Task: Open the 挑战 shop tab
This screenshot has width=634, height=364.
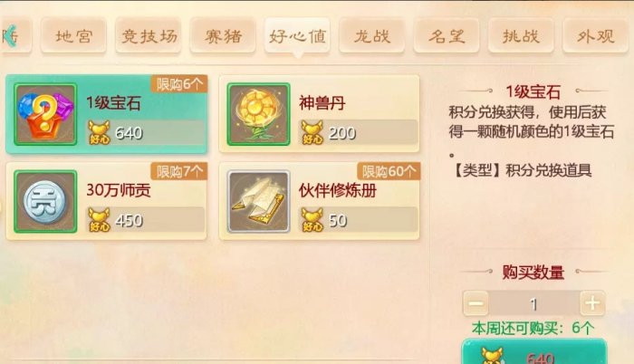Action: (x=521, y=35)
